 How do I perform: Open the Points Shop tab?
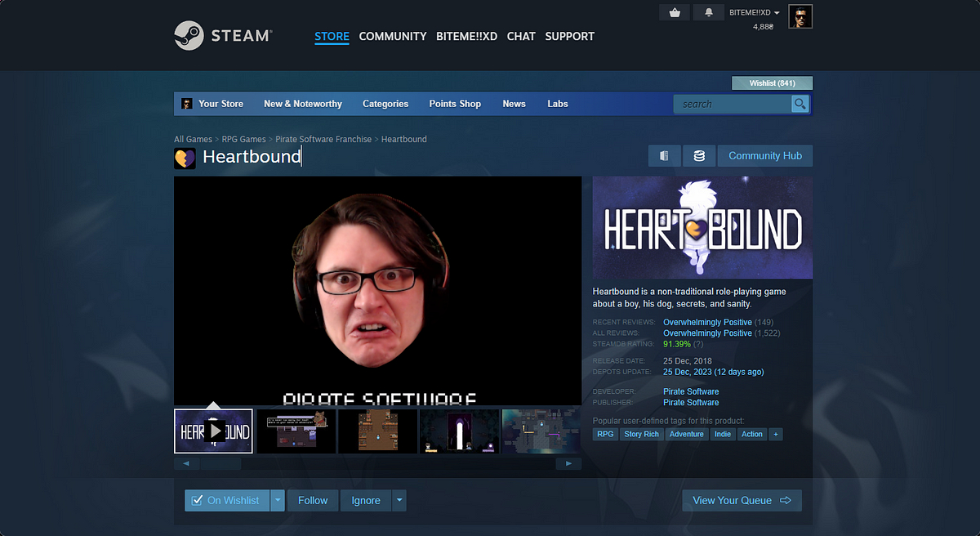click(455, 104)
